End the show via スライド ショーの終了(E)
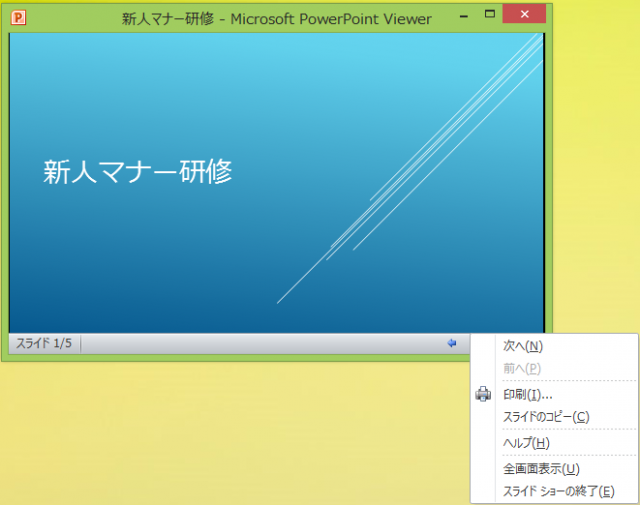Viewport: 640px width, 505px height. 558,491
